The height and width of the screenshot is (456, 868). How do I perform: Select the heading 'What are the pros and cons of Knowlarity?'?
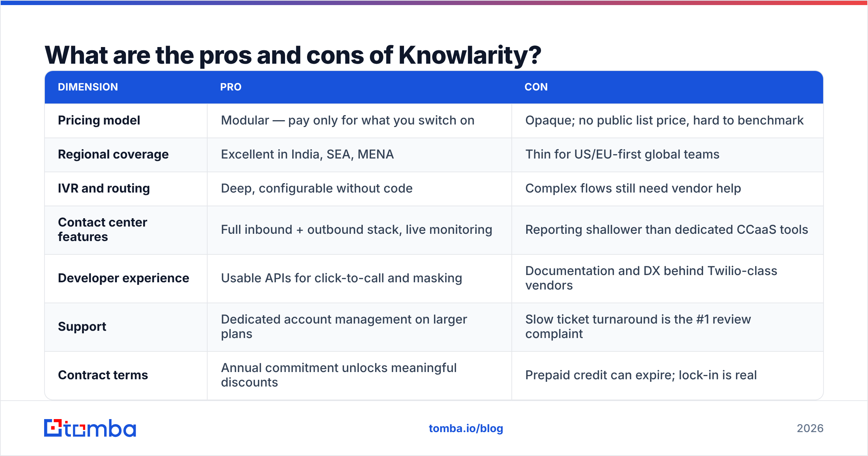click(293, 55)
